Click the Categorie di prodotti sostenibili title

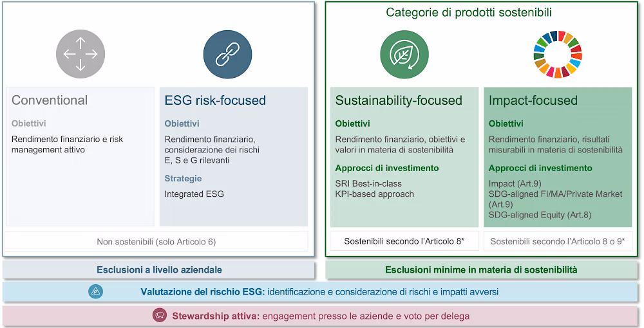pyautogui.click(x=469, y=12)
